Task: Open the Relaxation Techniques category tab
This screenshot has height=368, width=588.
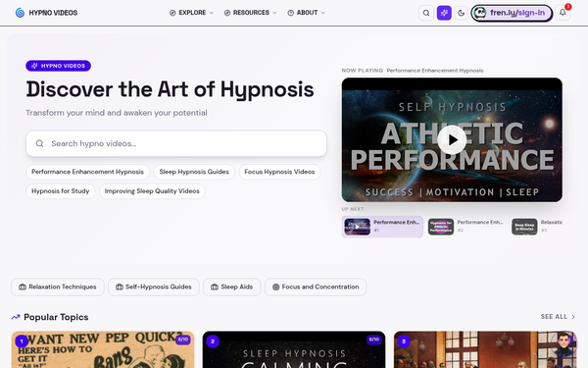Action: tap(58, 287)
